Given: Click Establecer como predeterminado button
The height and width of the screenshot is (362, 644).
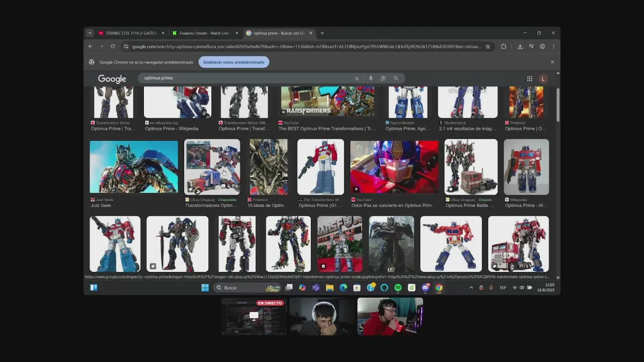Looking at the screenshot, I should pyautogui.click(x=234, y=62).
